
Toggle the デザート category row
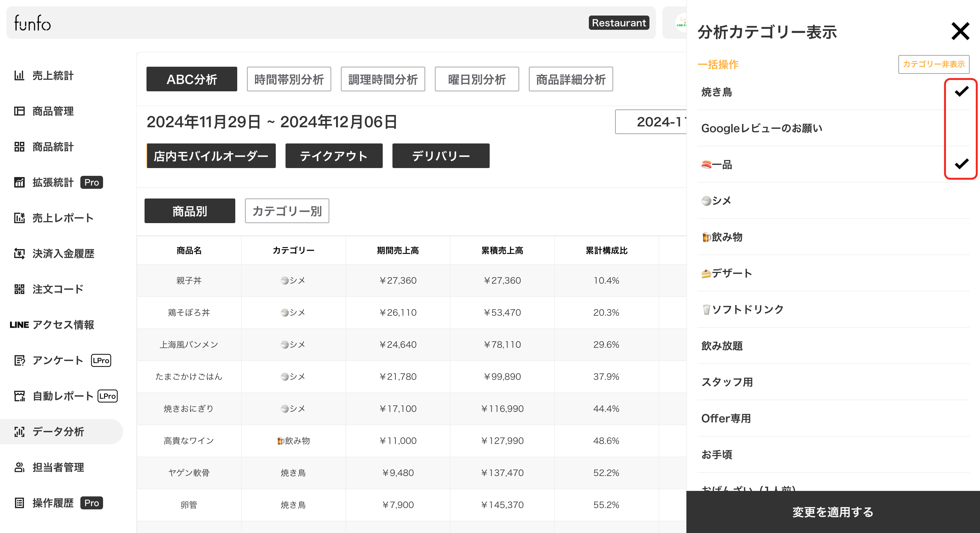click(833, 273)
